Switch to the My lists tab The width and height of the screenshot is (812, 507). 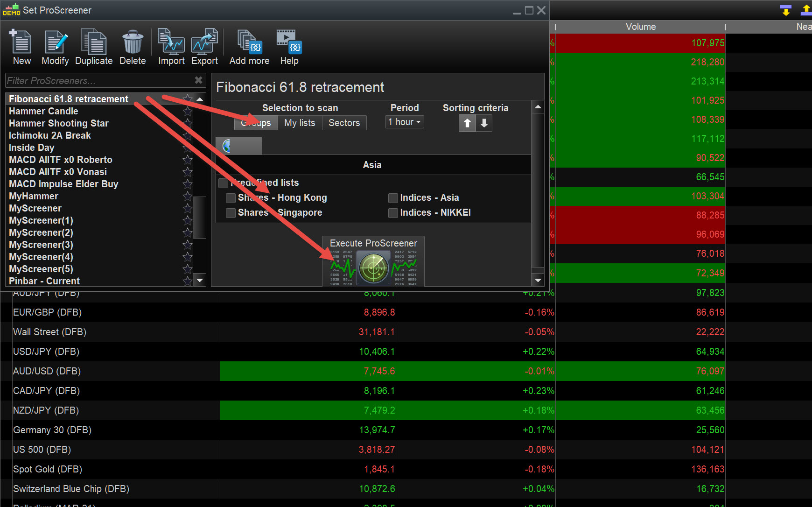pyautogui.click(x=300, y=123)
